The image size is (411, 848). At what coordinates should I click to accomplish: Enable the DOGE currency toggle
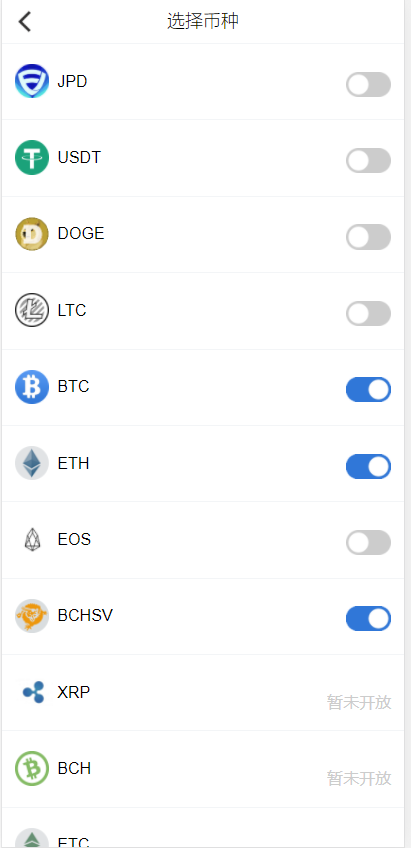(368, 237)
